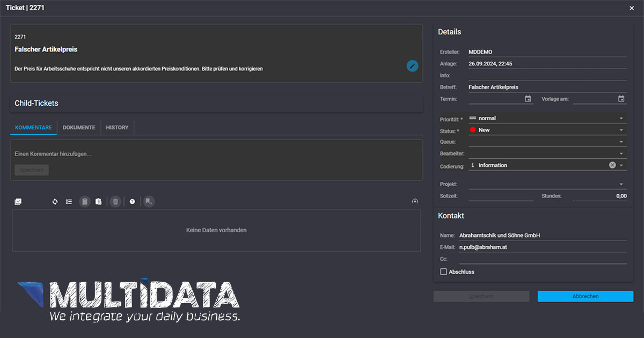Open the Termin calendar picker icon
The image size is (644, 338).
[x=528, y=99]
